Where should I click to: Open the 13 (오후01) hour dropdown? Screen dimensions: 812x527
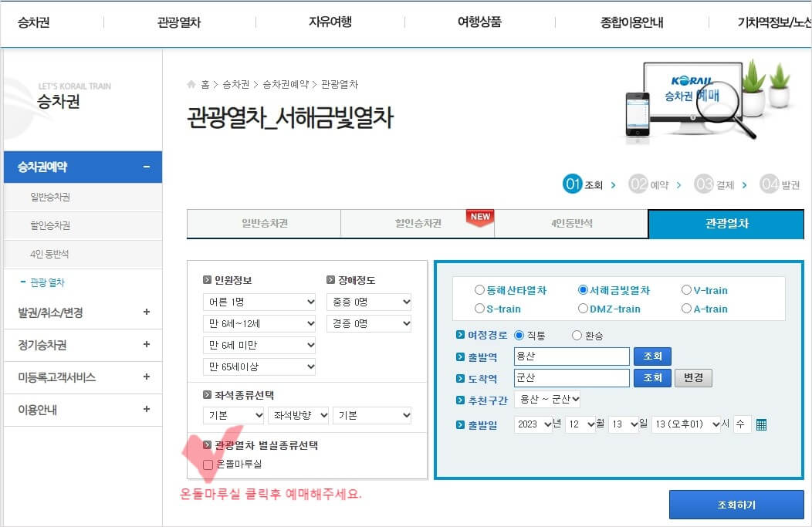point(686,424)
